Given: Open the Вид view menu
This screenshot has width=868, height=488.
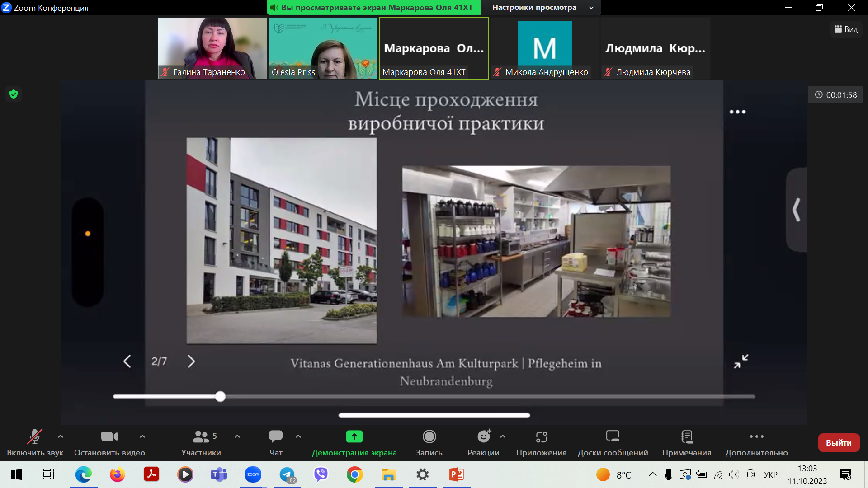Looking at the screenshot, I should (846, 29).
